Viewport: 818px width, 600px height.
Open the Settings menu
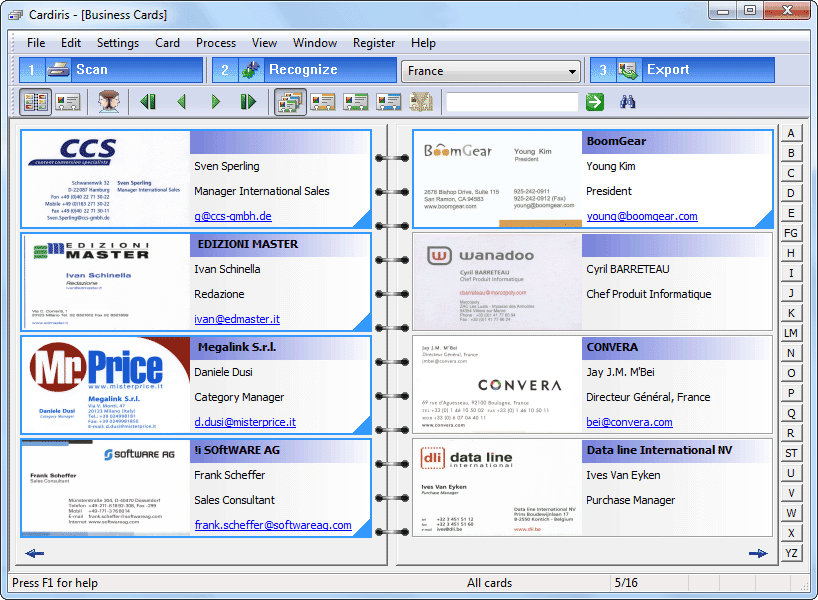pyautogui.click(x=118, y=43)
